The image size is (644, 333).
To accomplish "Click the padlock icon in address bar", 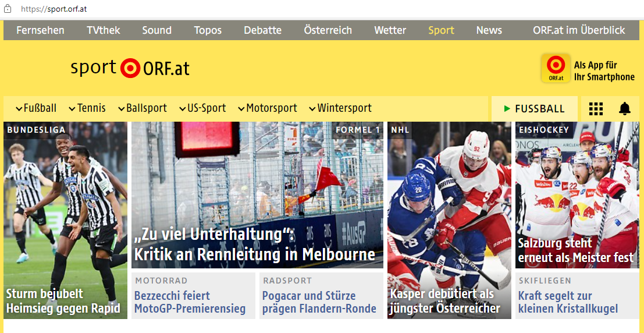I will pos(8,9).
